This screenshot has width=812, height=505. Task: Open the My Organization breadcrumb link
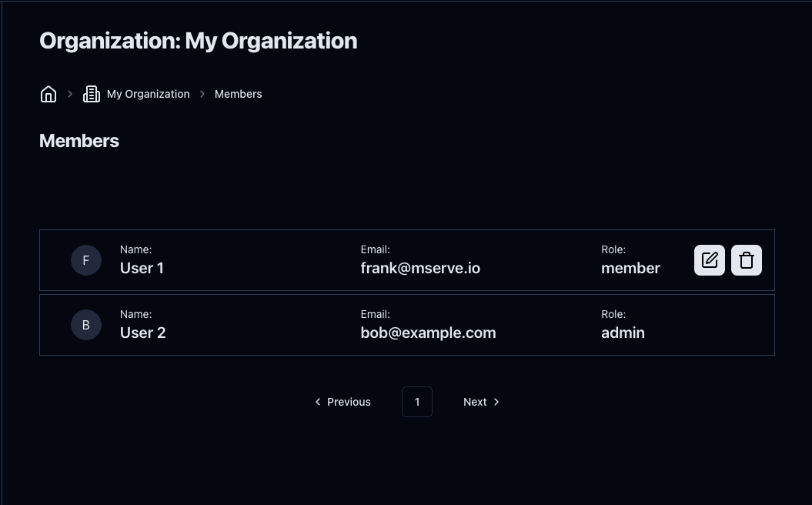tap(148, 94)
